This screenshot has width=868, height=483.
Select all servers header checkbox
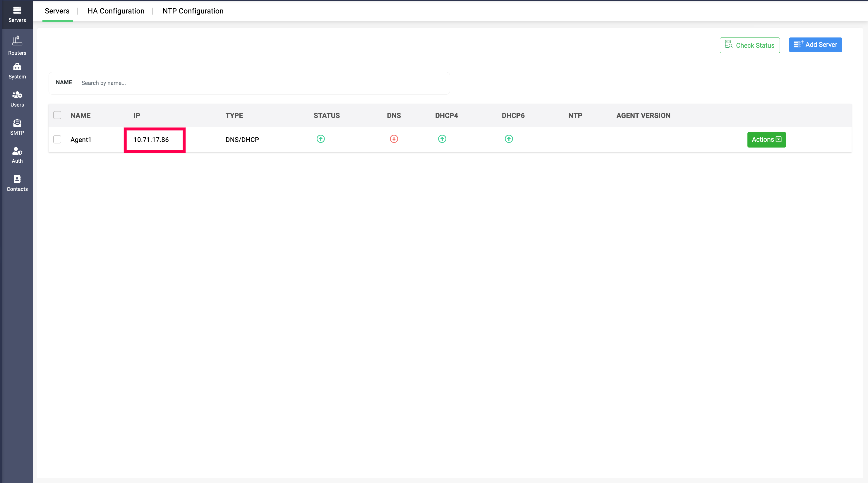(x=57, y=115)
